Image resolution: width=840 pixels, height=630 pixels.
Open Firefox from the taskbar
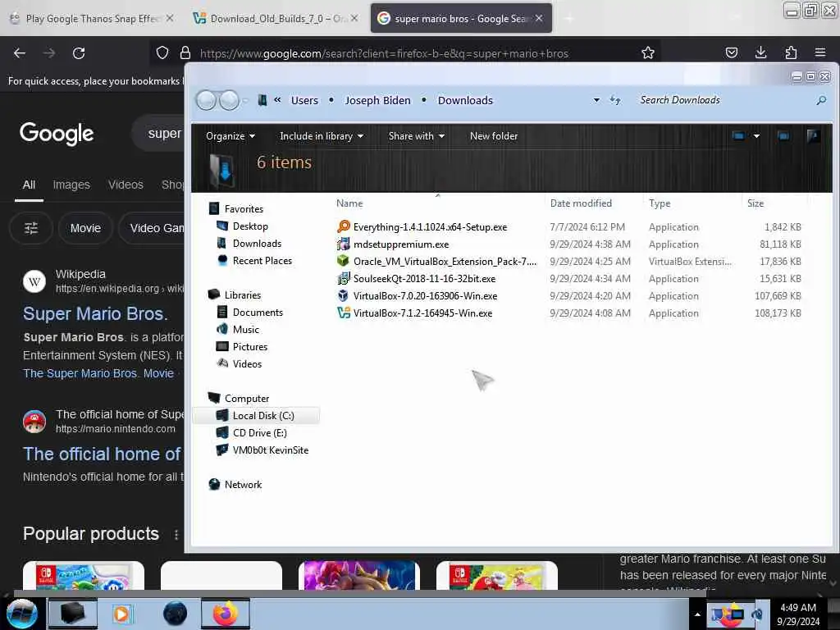pyautogui.click(x=226, y=614)
